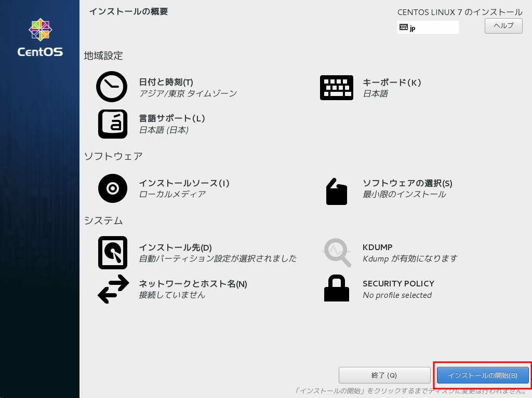Click the CENTOS LINUX 7 のインストール heading
The image size is (532, 398).
[x=460, y=12]
